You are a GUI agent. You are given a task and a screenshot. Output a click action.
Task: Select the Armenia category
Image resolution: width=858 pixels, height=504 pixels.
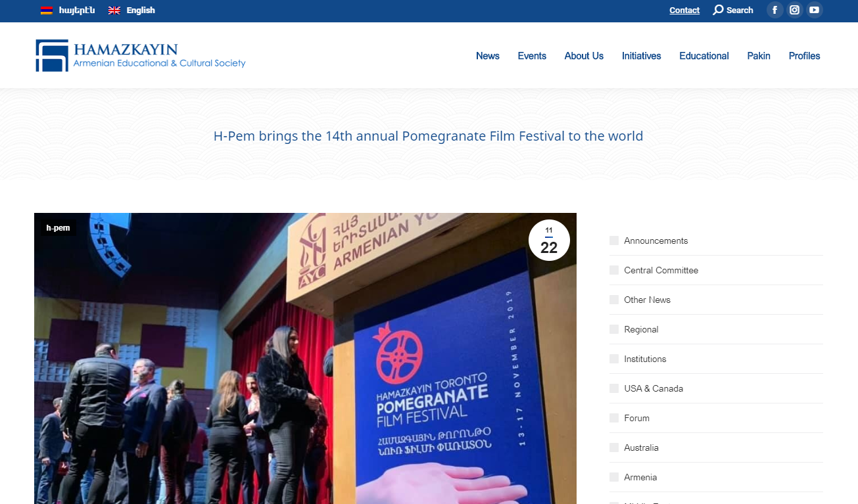coord(640,477)
